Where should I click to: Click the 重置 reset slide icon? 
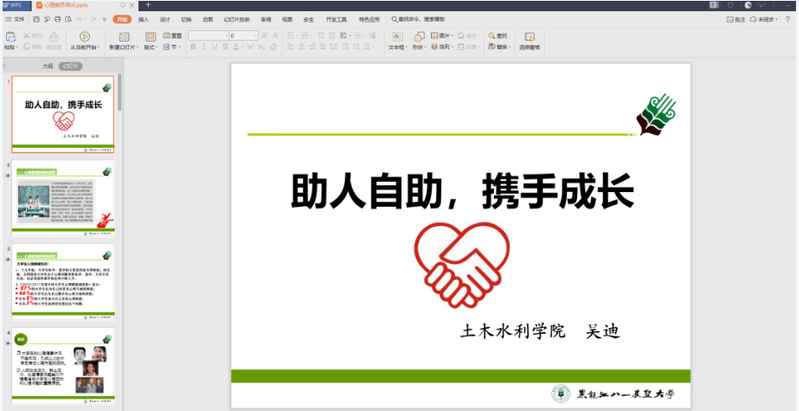pos(172,35)
